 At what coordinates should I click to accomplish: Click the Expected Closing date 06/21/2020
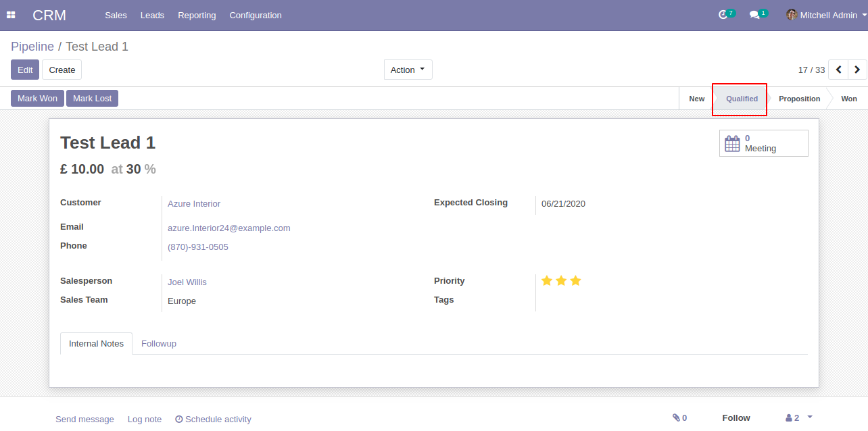[563, 203]
